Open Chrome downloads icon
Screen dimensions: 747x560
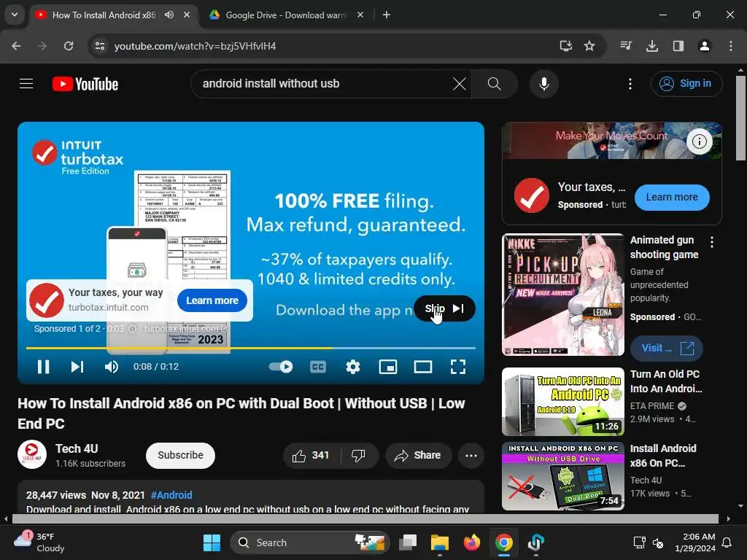click(652, 46)
